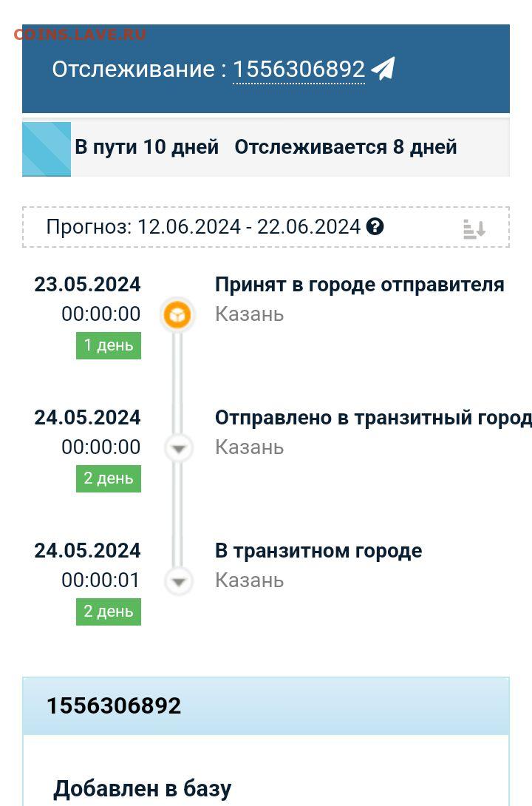Click the 'Отслеживается 8 дней' label
This screenshot has height=806, width=532.
click(x=346, y=147)
